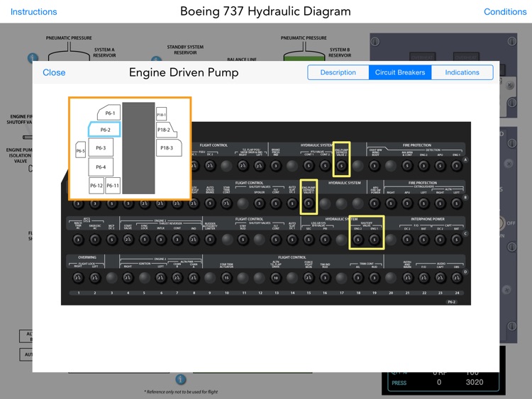Tap the Close button of the popup
The width and height of the screenshot is (532, 399).
(x=54, y=72)
